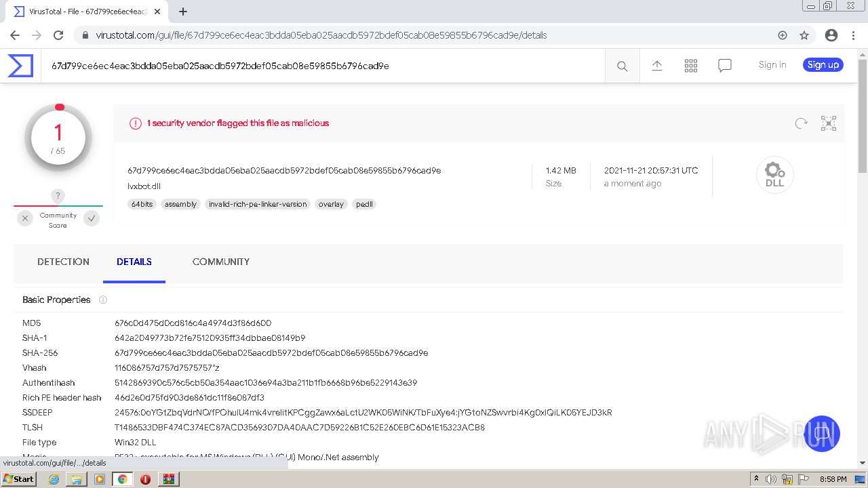Open file explorer in taskbar
868x488 pixels.
(x=77, y=479)
